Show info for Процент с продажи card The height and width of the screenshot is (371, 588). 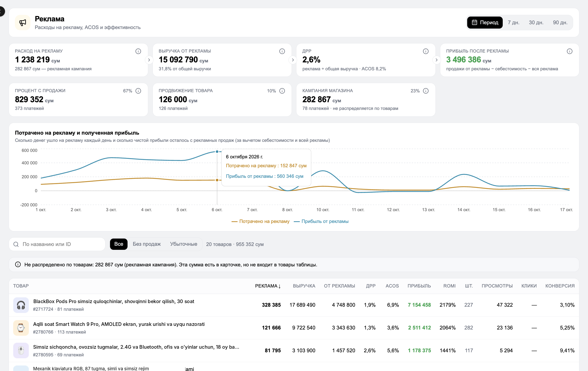click(x=138, y=91)
